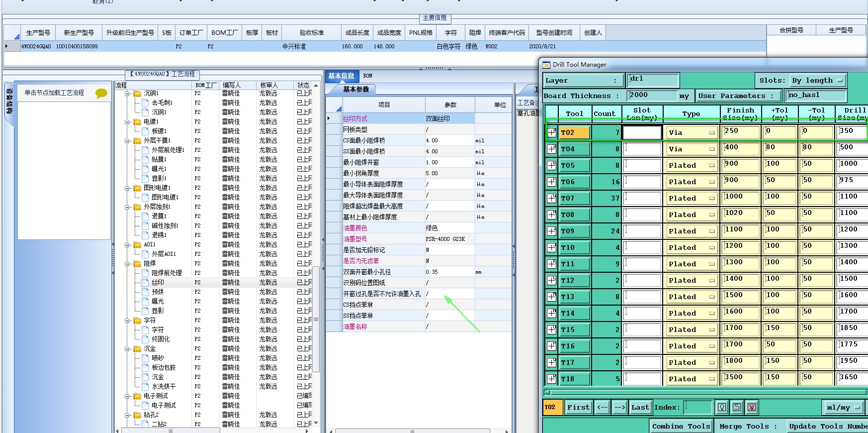Click the plus icon beside tool T07
The width and height of the screenshot is (868, 433).
click(x=551, y=198)
